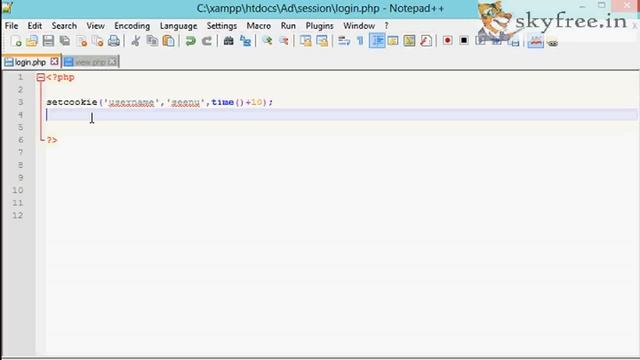Open the File menu
640x360 pixels.
pyautogui.click(x=11, y=26)
